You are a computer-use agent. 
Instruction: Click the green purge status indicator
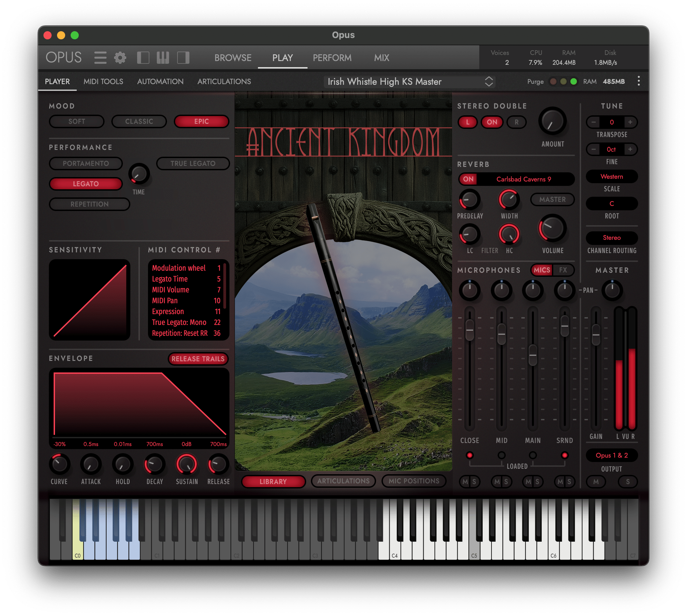(574, 81)
